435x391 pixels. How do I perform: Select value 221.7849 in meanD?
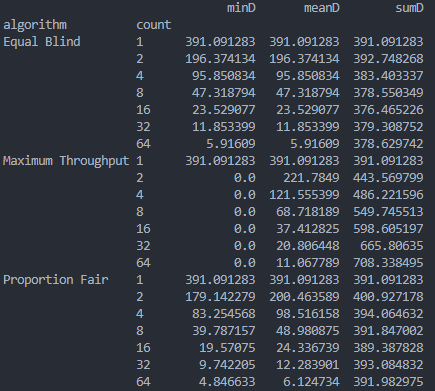click(311, 178)
